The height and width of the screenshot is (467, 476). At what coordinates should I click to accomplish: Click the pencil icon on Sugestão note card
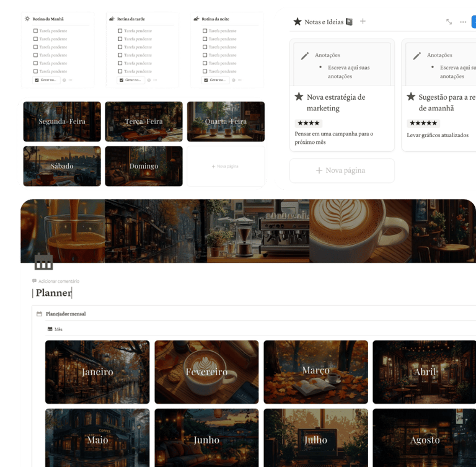click(x=417, y=56)
